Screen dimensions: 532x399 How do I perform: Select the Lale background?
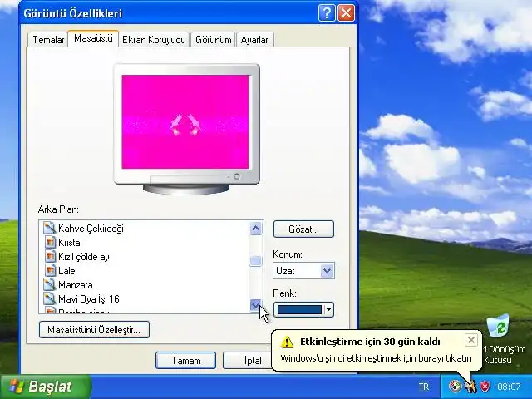pos(66,271)
